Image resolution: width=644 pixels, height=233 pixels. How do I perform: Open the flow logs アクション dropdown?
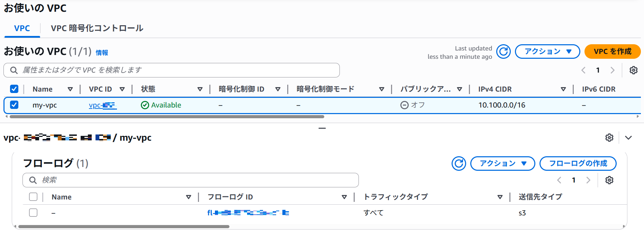pyautogui.click(x=502, y=164)
